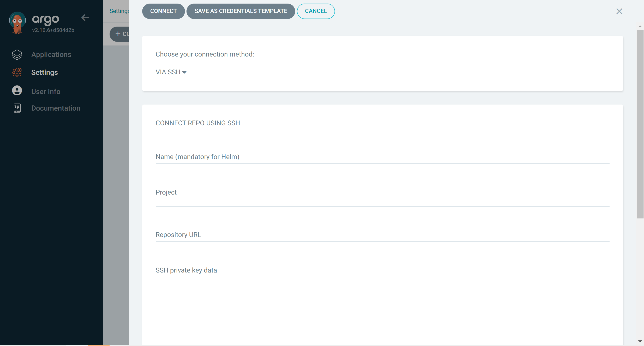Click the Settings gear icon

point(17,72)
